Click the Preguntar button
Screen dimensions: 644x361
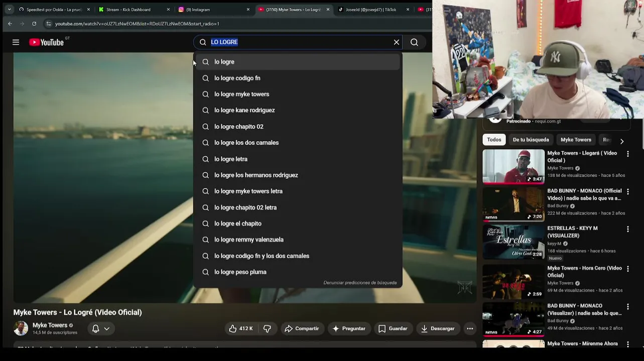coord(349,328)
